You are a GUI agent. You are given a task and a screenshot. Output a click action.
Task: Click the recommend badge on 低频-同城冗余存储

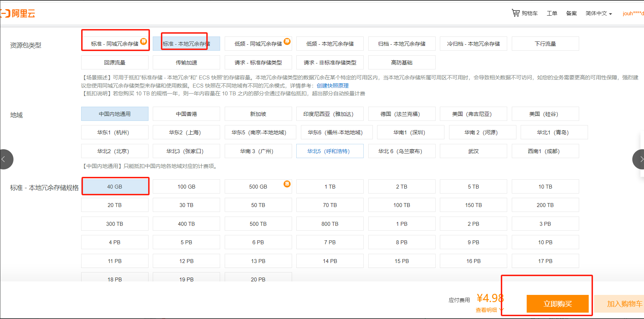[x=287, y=41]
